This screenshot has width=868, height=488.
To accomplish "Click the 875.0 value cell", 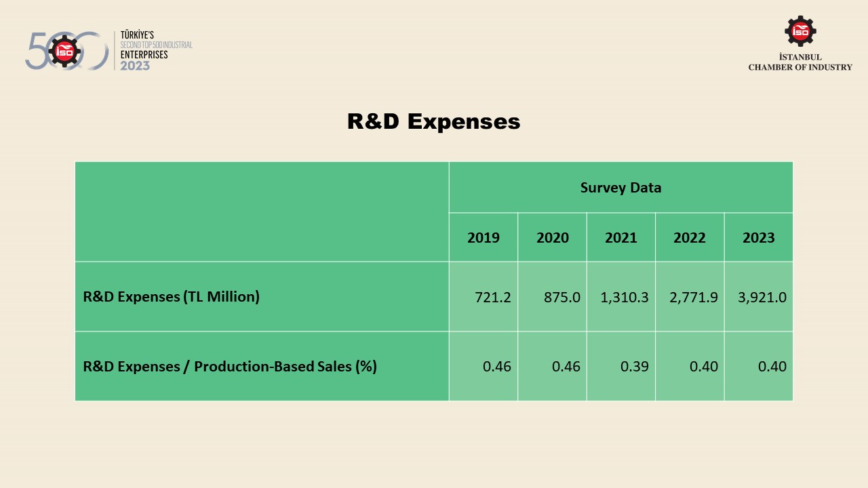I will click(x=553, y=297).
